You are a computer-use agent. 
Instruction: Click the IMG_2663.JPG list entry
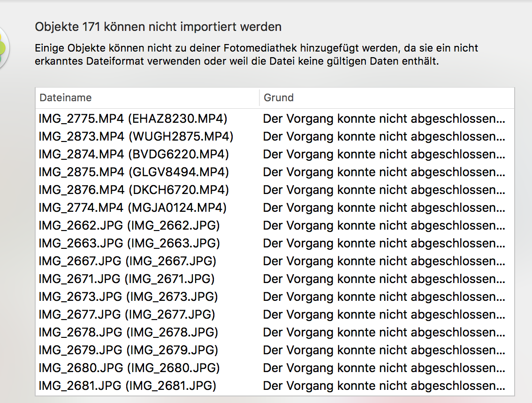129,244
